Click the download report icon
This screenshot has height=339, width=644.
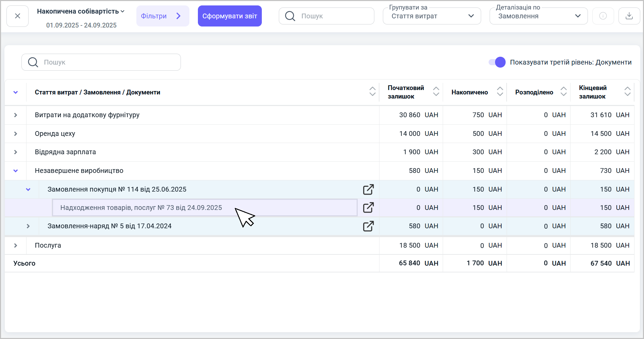pos(629,16)
